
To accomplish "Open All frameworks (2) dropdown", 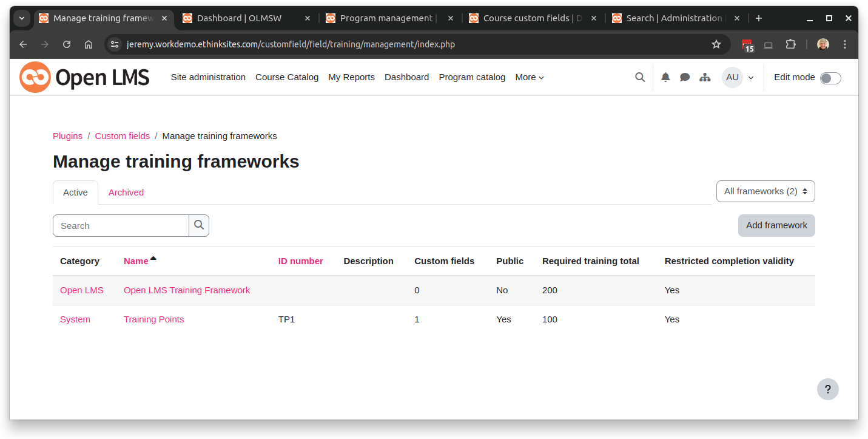I will point(765,191).
